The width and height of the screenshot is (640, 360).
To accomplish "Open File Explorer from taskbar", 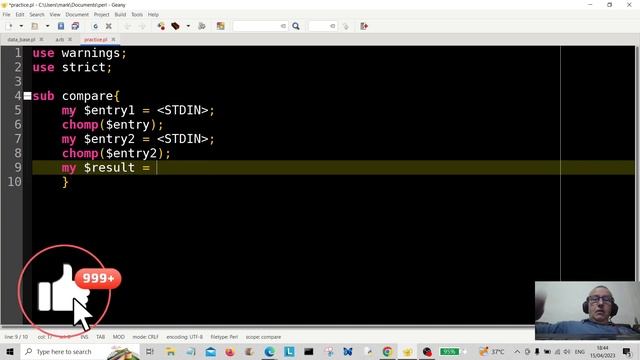I will [171, 352].
